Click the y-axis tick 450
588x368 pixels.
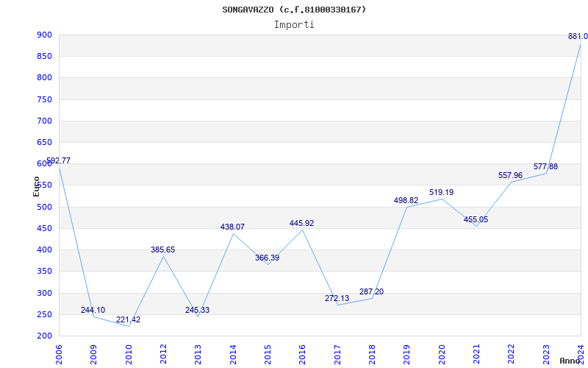(44, 228)
